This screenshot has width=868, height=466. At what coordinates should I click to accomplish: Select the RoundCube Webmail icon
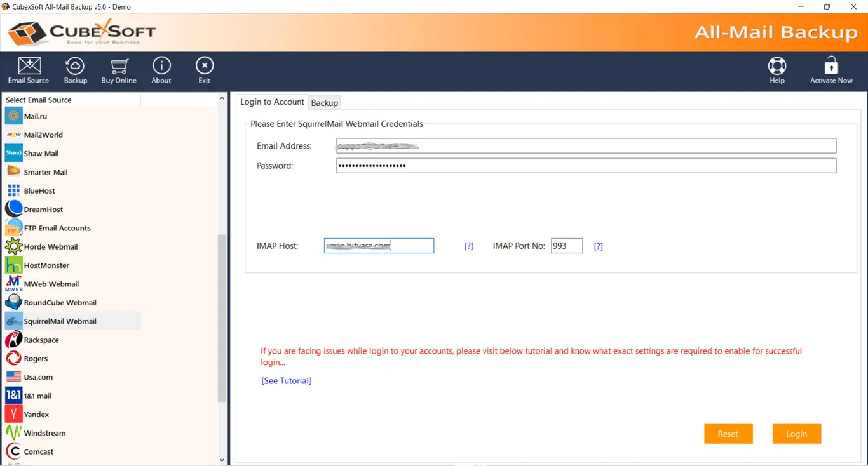click(13, 302)
